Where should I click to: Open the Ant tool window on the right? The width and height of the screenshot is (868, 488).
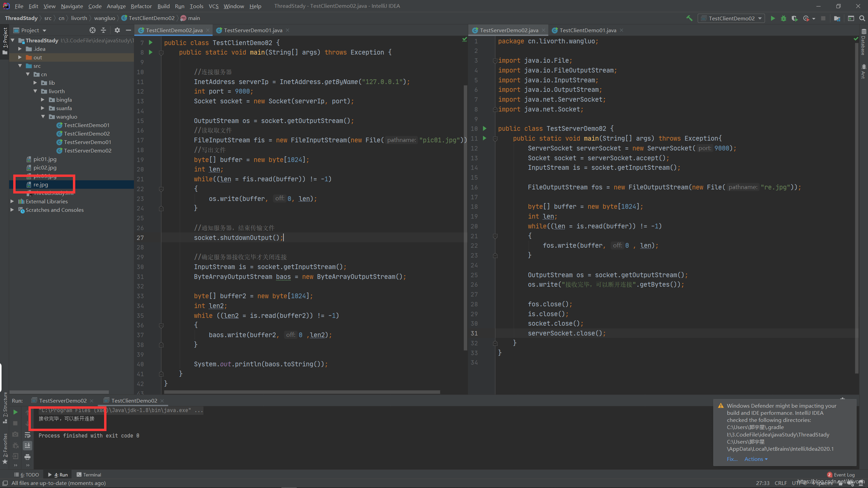click(863, 71)
